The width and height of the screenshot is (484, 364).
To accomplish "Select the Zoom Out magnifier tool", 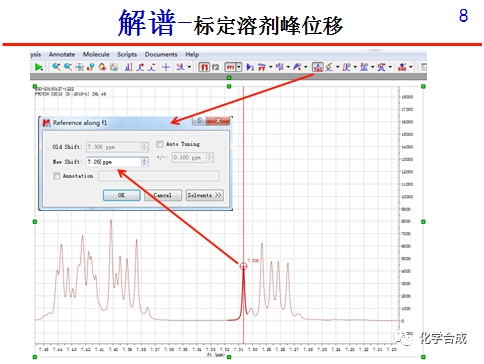I will (68, 67).
